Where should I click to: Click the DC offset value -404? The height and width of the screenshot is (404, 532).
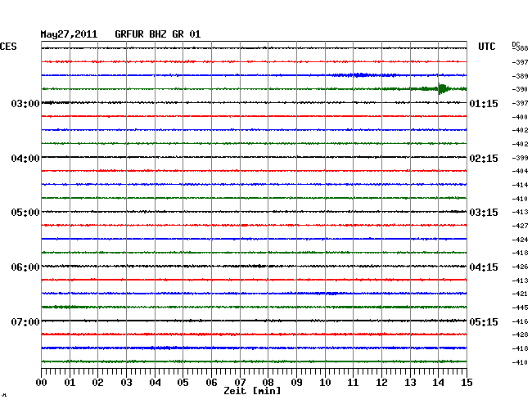tap(520, 171)
